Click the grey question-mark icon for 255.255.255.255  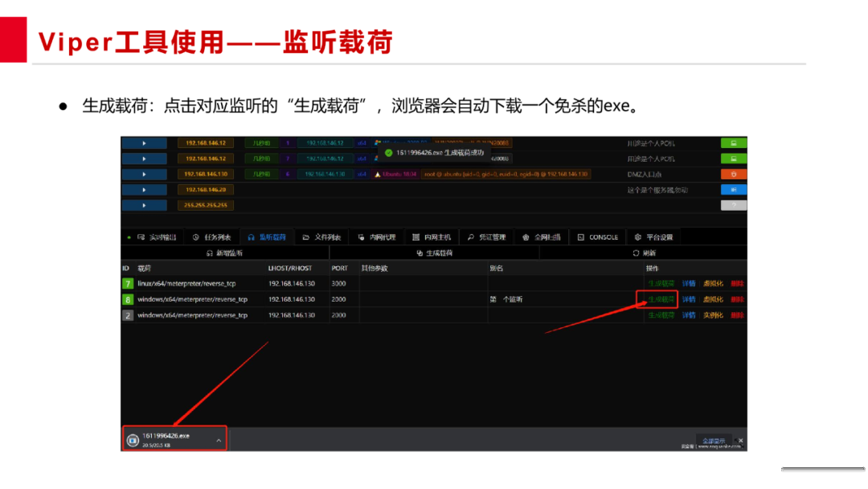pos(734,205)
